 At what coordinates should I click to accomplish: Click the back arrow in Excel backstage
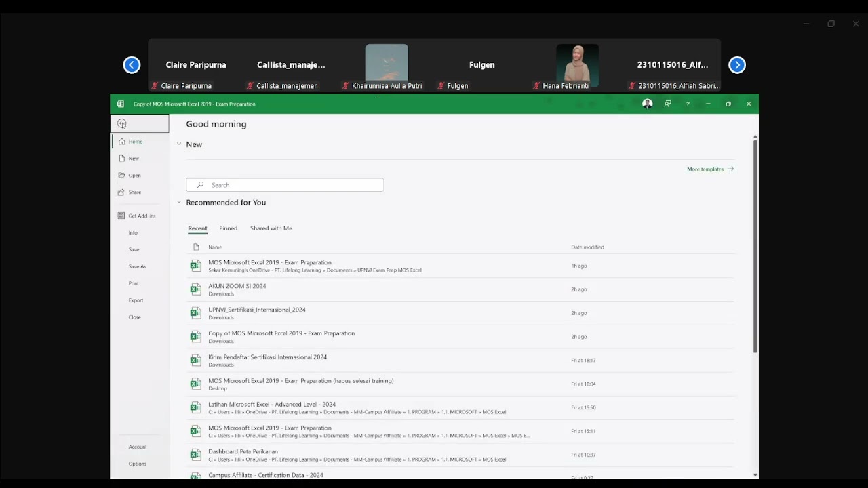(122, 123)
